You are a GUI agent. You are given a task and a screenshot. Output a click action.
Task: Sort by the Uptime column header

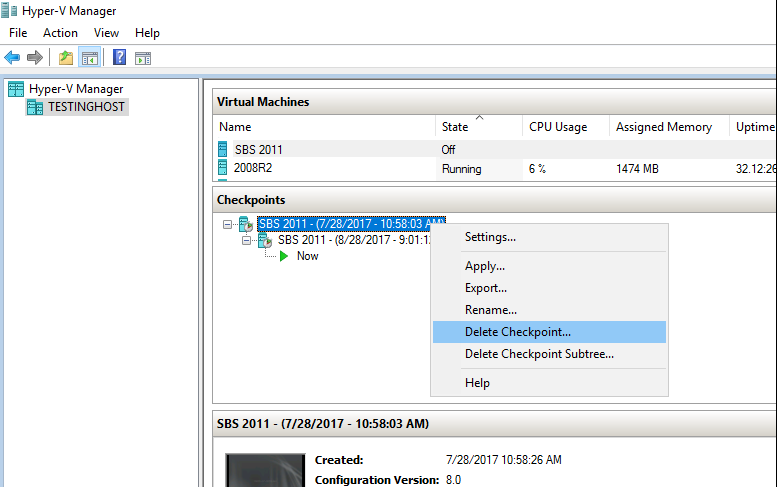coord(753,127)
